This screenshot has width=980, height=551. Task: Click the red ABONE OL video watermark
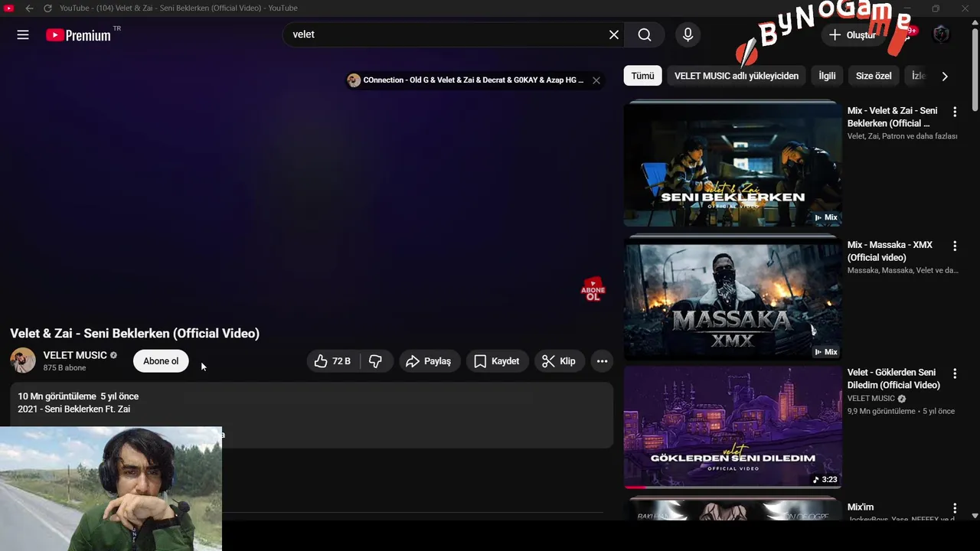point(593,289)
